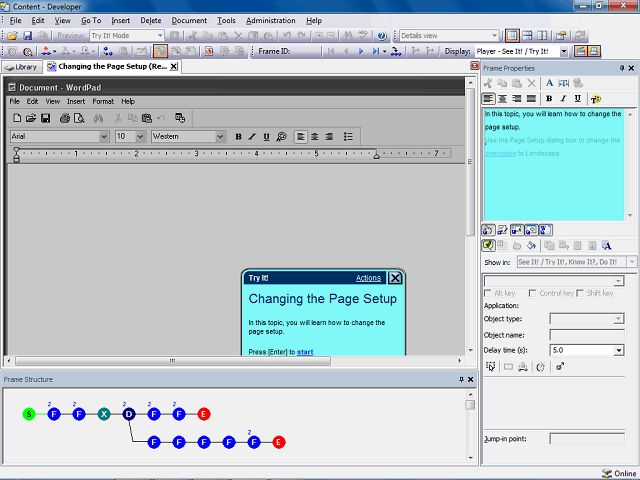Open the Go To menu
The image size is (640, 480).
(x=91, y=20)
